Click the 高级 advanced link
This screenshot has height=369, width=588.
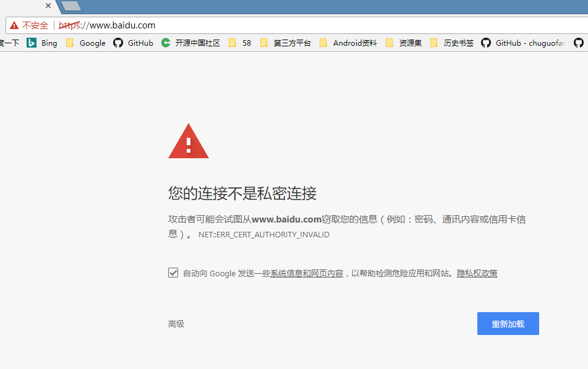click(x=176, y=324)
